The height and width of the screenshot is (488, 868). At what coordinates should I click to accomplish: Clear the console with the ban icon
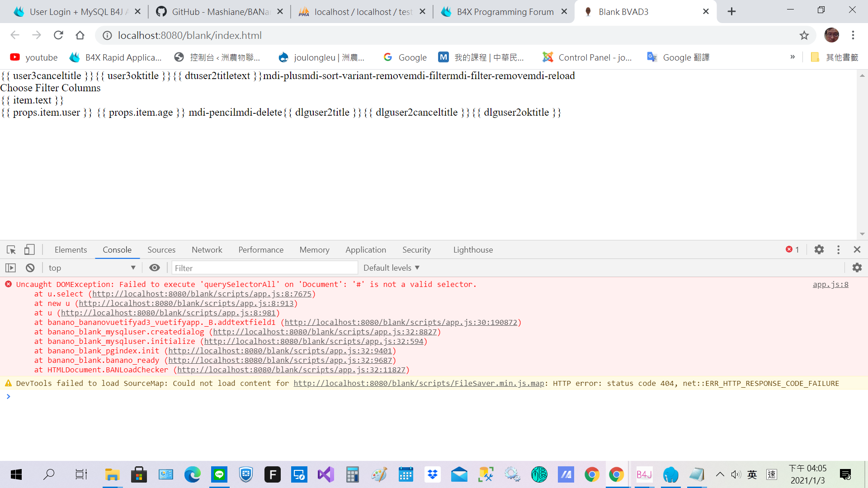click(x=30, y=268)
